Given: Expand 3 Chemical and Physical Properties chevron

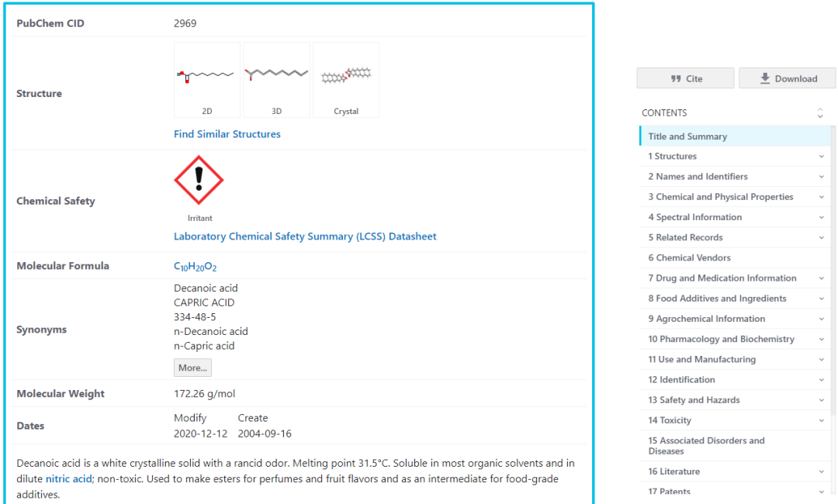Looking at the screenshot, I should [822, 197].
